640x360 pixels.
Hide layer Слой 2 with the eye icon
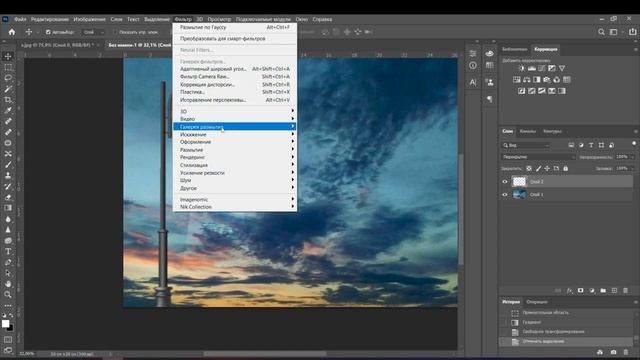click(505, 182)
